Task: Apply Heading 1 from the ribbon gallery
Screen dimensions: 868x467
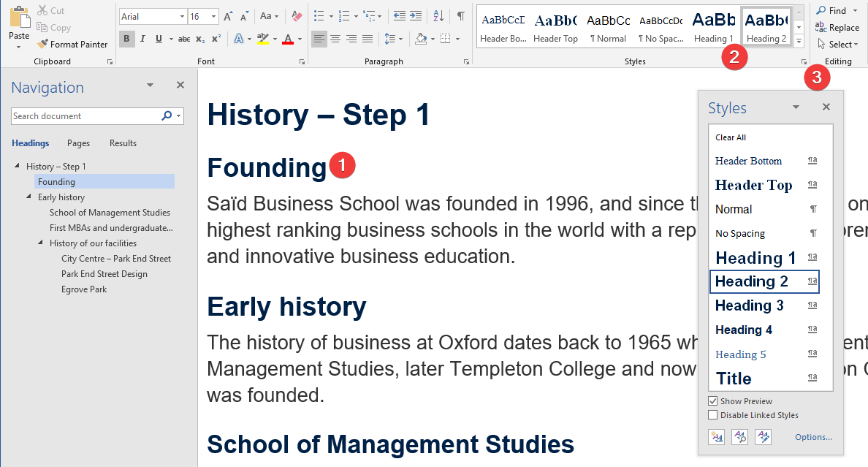Action: [x=714, y=28]
